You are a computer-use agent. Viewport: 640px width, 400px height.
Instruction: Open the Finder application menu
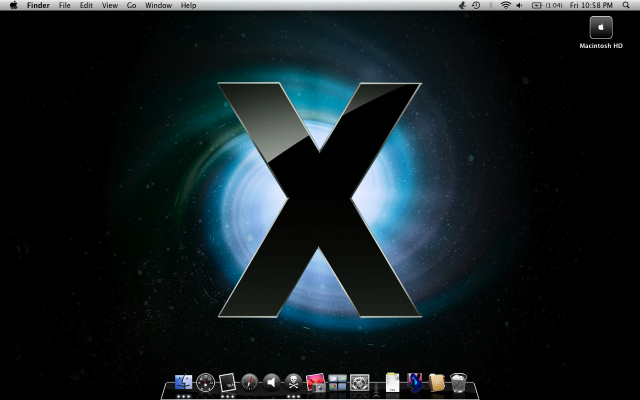point(38,5)
